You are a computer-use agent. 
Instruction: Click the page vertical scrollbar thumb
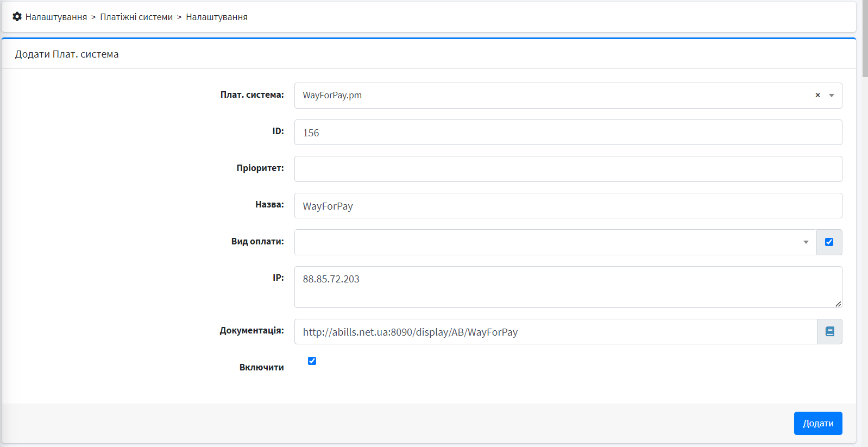(x=865, y=39)
